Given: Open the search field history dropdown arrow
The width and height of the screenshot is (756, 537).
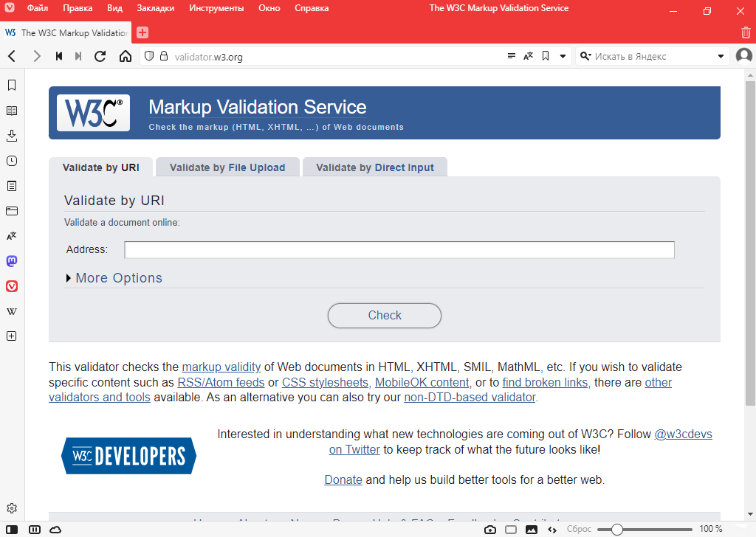Looking at the screenshot, I should tap(721, 57).
